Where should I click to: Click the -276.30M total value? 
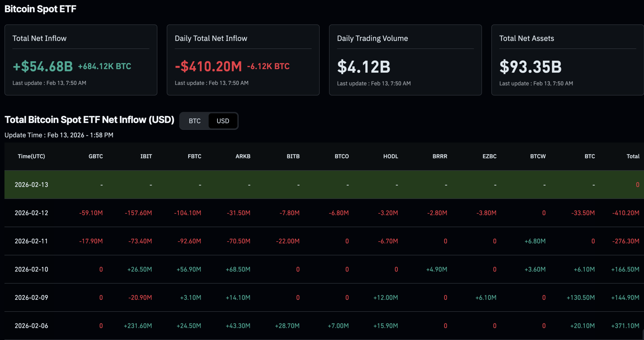[626, 241]
